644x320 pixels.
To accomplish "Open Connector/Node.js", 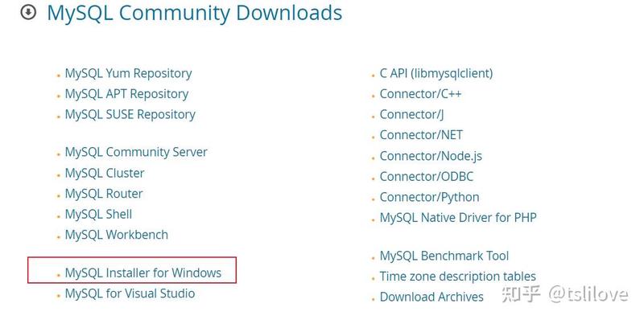I will click(431, 156).
